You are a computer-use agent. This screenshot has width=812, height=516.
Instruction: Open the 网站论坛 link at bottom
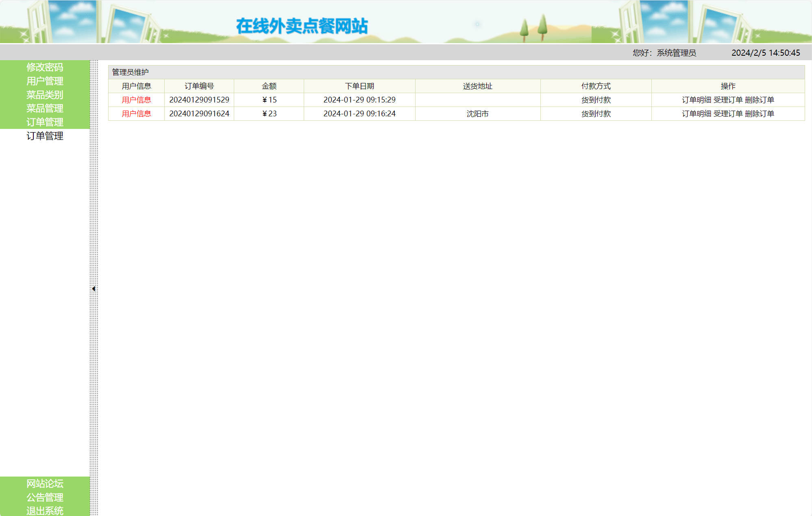tap(45, 483)
